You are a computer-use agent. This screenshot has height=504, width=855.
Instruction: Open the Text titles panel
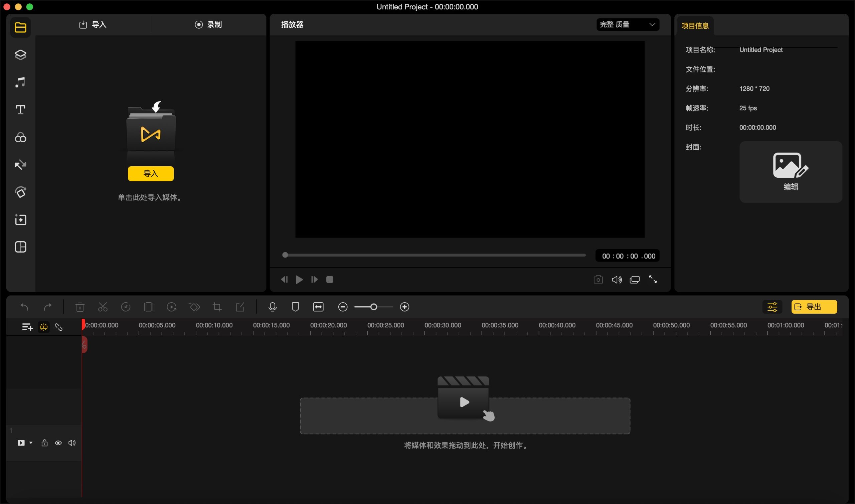coord(20,110)
